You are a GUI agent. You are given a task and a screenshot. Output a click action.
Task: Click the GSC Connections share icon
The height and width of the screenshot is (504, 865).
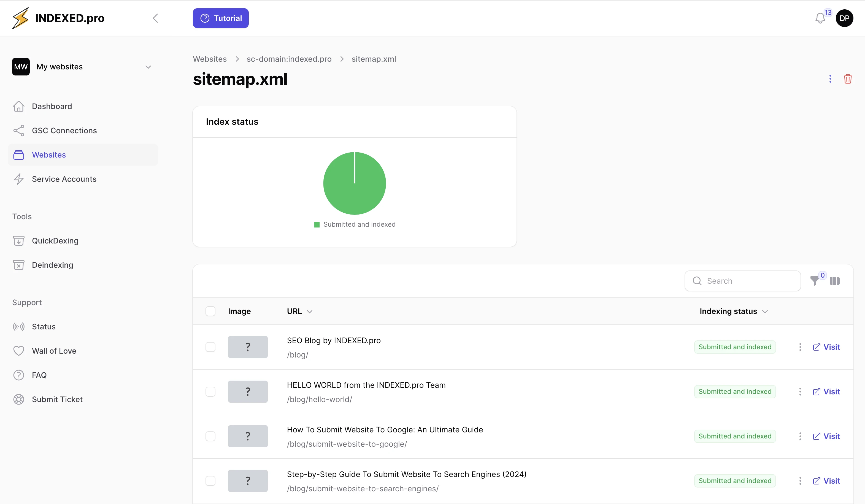(x=18, y=131)
